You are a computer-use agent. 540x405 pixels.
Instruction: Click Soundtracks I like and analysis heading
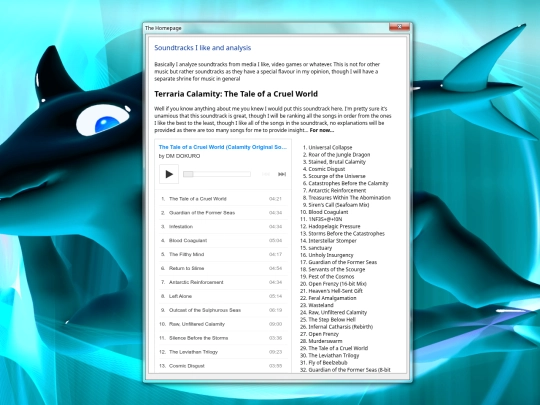tap(202, 48)
